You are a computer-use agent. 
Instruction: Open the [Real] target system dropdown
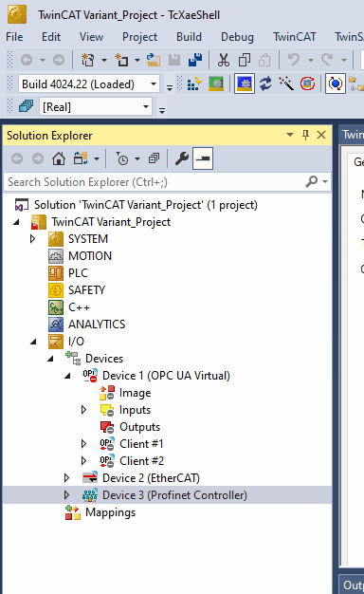[x=96, y=107]
